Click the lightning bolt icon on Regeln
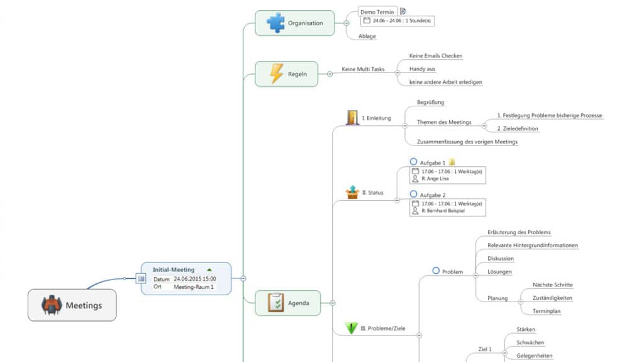 [276, 74]
